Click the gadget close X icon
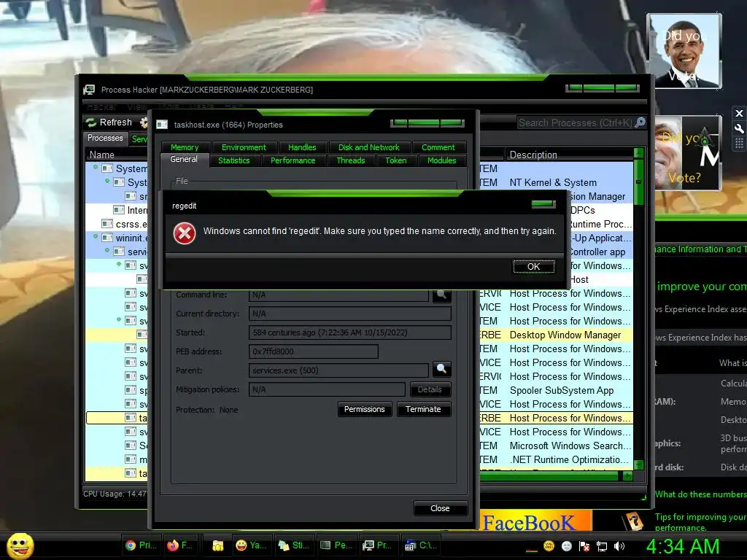This screenshot has height=560, width=747. click(x=739, y=113)
